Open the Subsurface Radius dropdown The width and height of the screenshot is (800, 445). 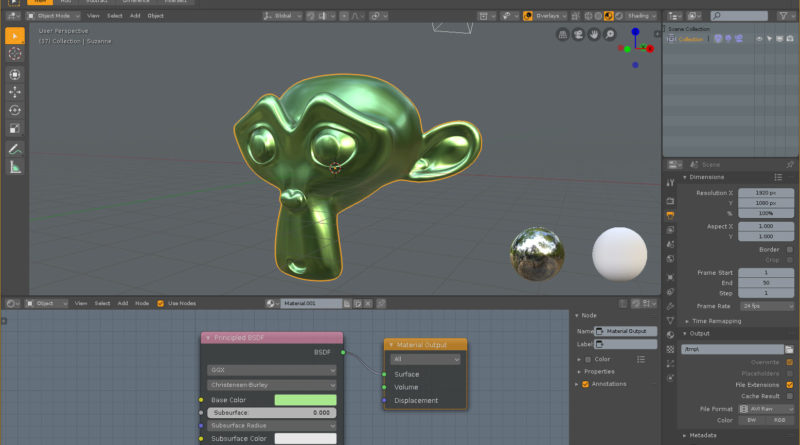(271, 425)
